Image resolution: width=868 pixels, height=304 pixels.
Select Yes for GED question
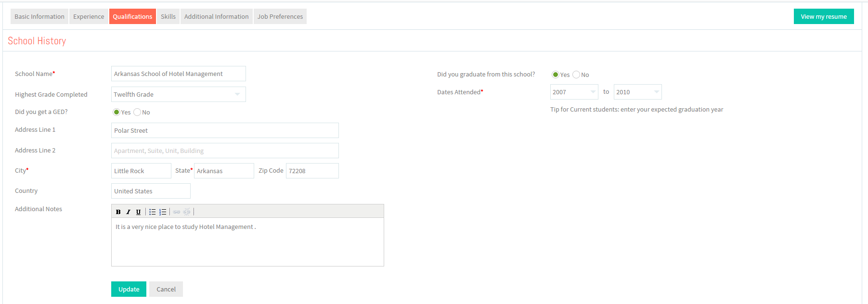click(x=117, y=112)
